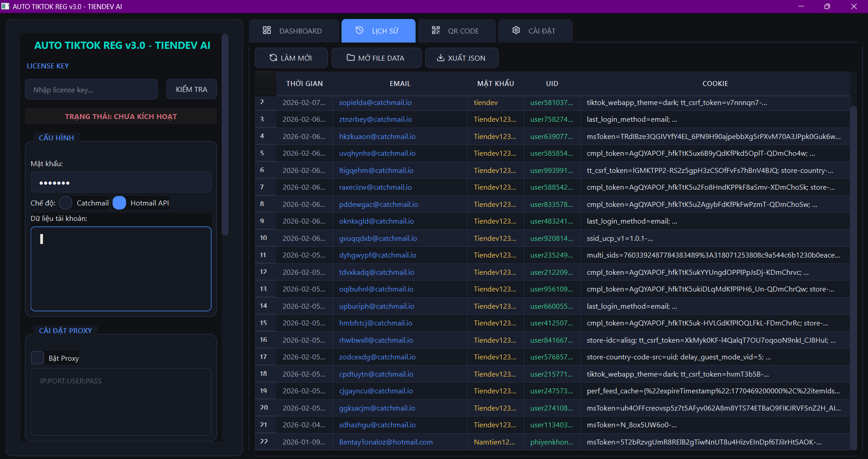Click the refresh icon in Làm Mới
Screen dimensions: 868x459
tap(273, 57)
